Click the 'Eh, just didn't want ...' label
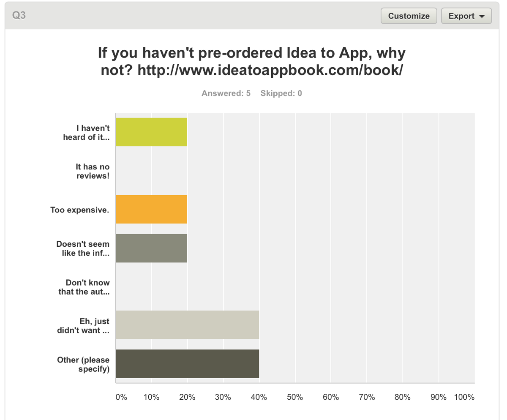Screen dimensions: 507x420 [83, 326]
